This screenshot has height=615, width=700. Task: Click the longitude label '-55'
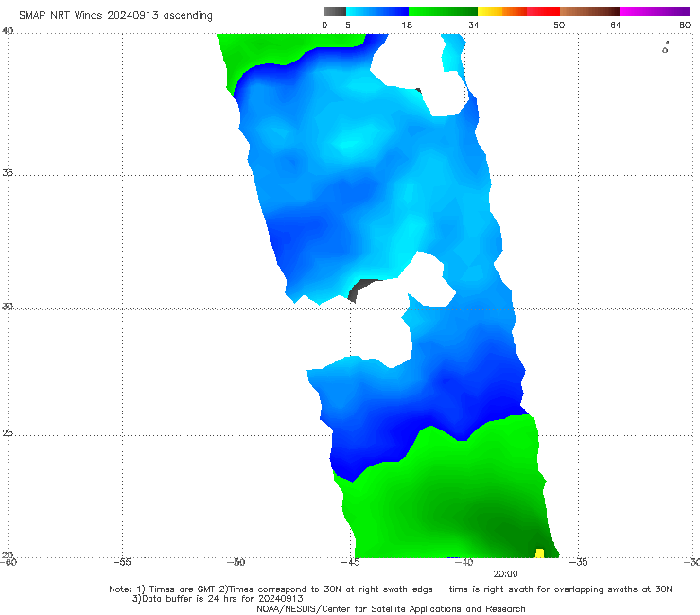[x=122, y=562]
